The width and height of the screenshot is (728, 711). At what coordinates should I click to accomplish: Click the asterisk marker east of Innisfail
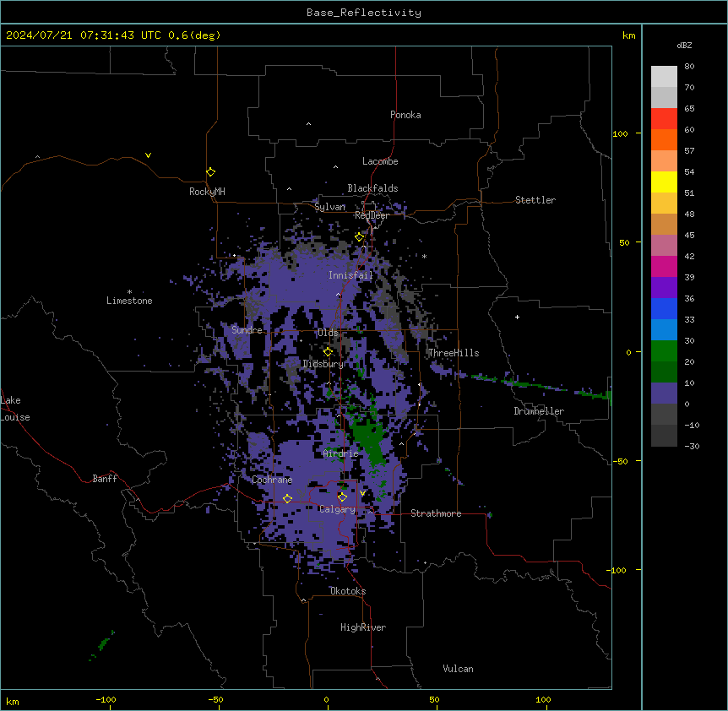point(424,256)
